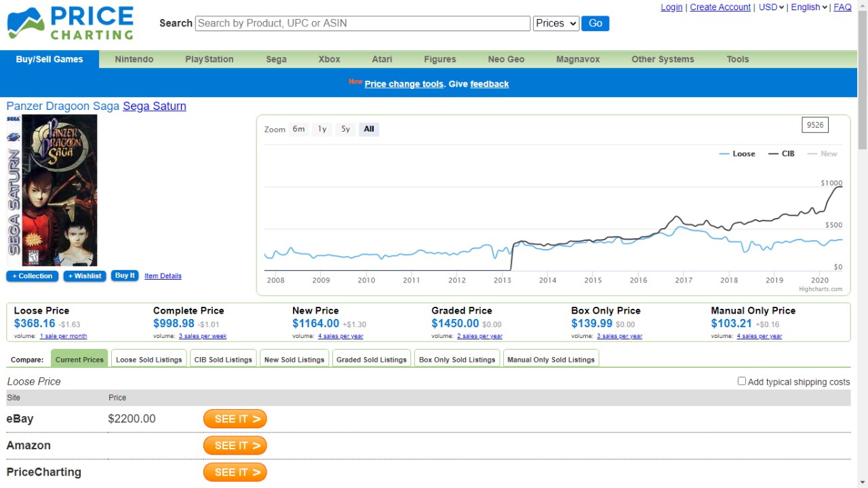
Task: Open the Magnavox menu
Action: pyautogui.click(x=578, y=59)
